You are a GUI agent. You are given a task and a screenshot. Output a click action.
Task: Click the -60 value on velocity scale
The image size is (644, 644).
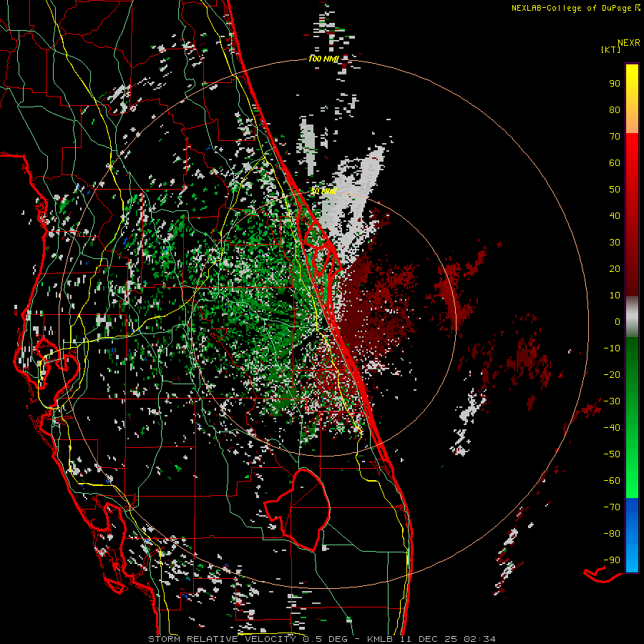(x=612, y=481)
